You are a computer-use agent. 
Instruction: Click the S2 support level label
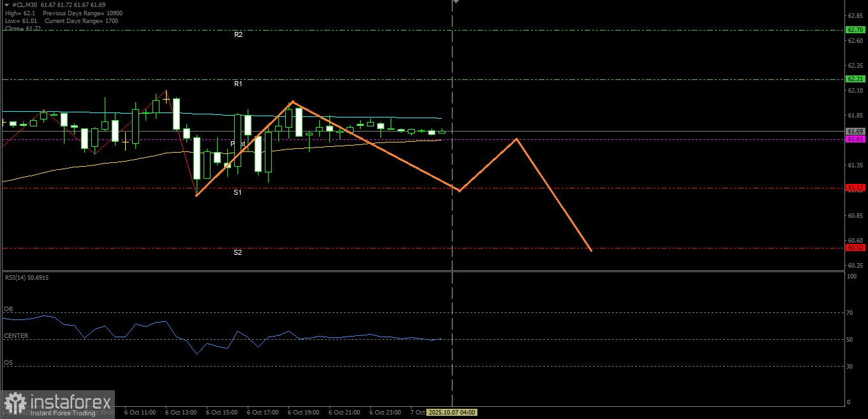[237, 252]
